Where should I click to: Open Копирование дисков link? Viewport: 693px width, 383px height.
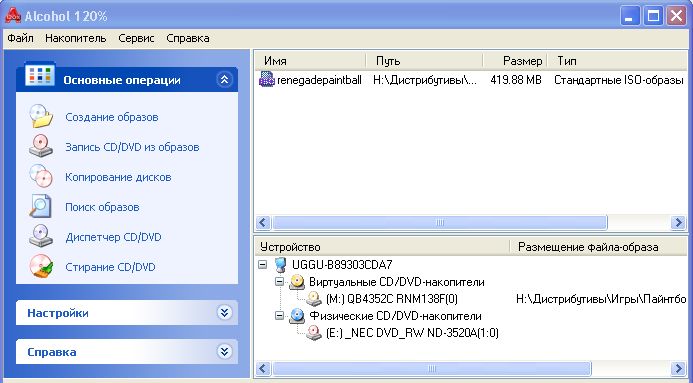118,177
